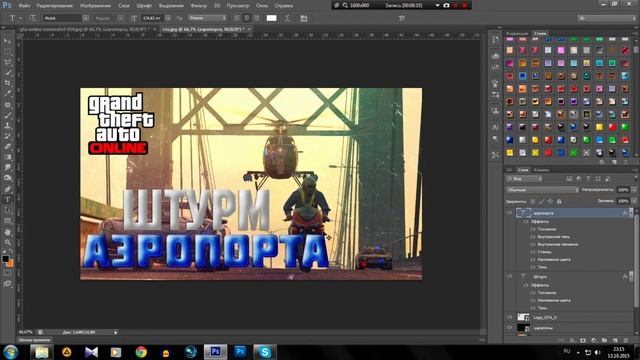Collapse effects list of аэропорта layer
Viewport: 640px width, 360px height.
[x=631, y=213]
